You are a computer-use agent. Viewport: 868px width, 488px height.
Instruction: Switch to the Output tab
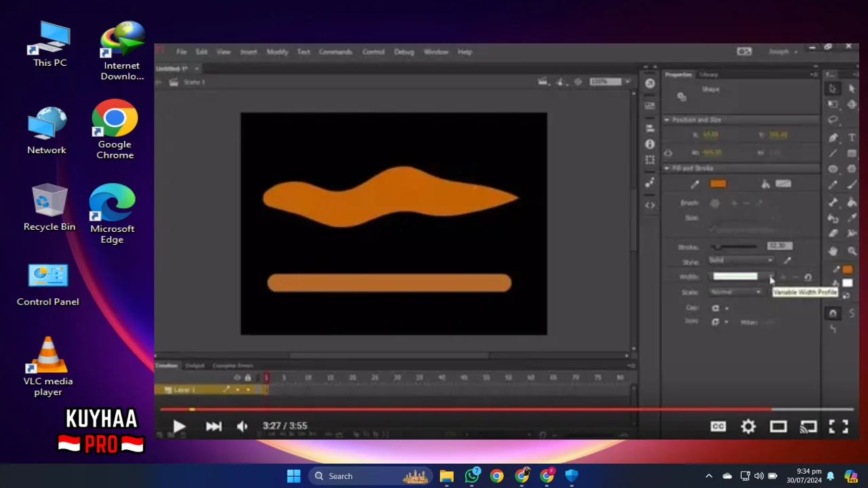[195, 366]
